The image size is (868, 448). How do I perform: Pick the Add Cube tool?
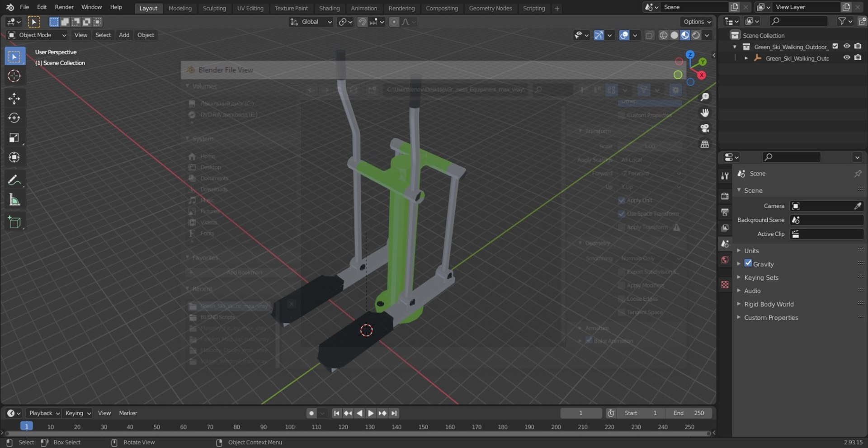pyautogui.click(x=14, y=222)
